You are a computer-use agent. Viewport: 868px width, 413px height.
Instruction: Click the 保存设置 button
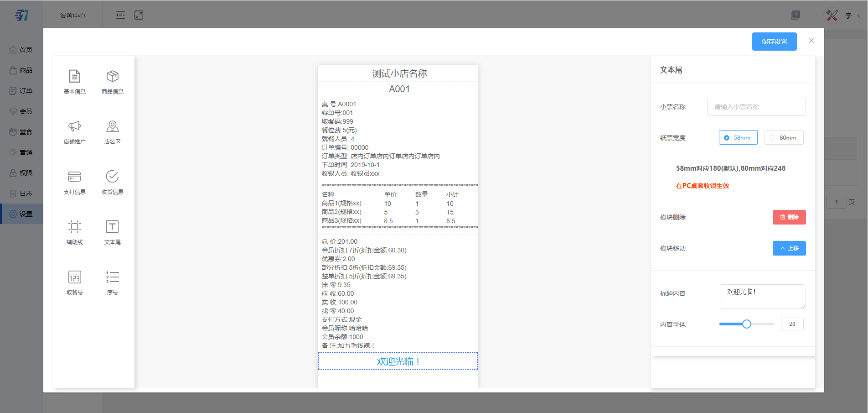(775, 42)
